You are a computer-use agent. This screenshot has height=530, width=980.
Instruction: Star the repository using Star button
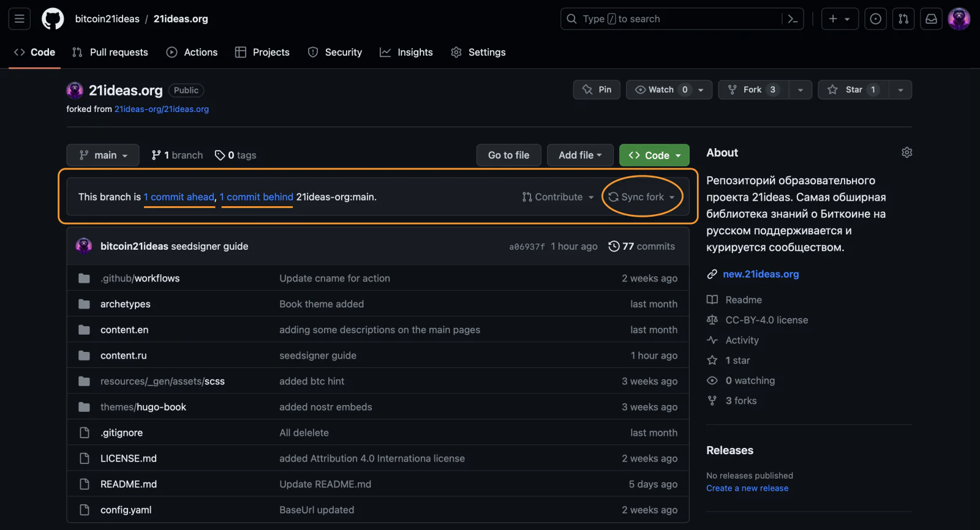854,90
